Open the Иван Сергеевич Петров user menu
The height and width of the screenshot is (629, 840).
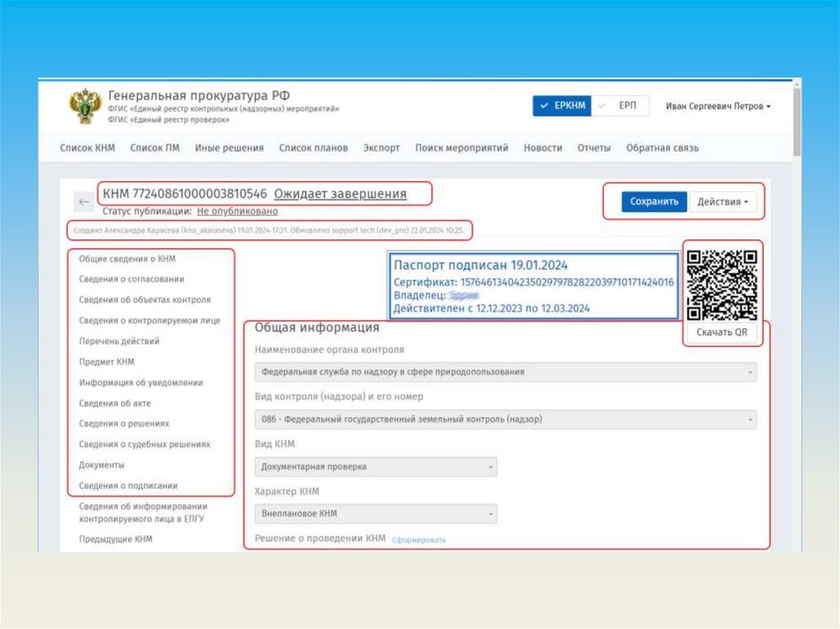click(x=718, y=106)
